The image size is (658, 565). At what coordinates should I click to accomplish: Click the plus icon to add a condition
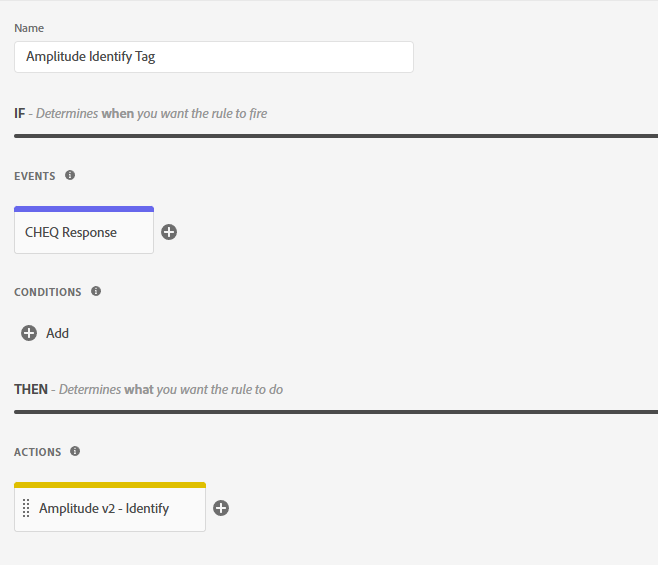click(x=29, y=333)
